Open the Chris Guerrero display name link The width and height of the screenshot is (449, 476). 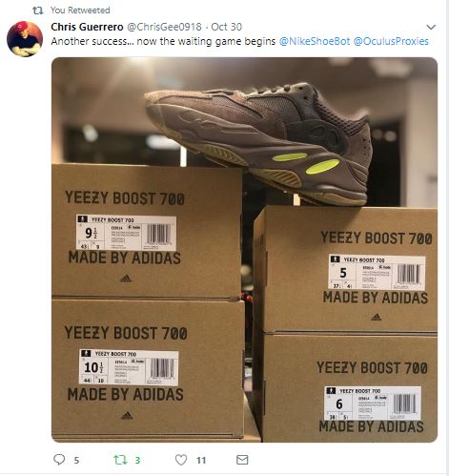tap(87, 27)
